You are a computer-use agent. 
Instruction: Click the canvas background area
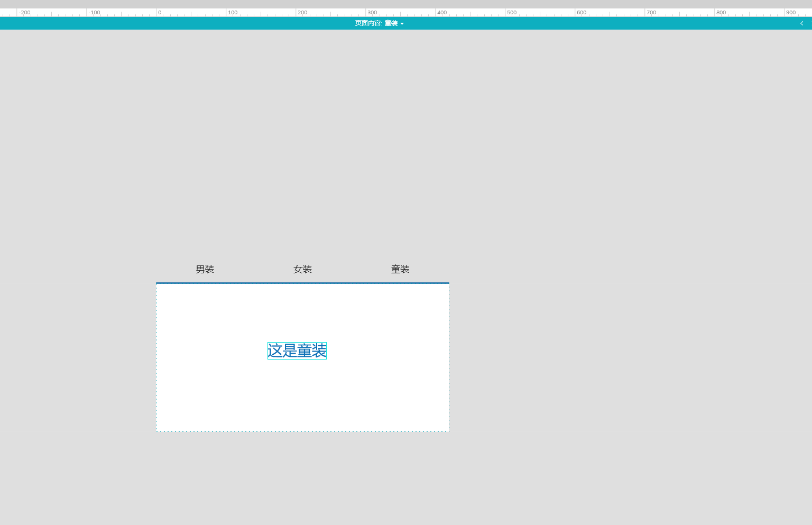582,159
